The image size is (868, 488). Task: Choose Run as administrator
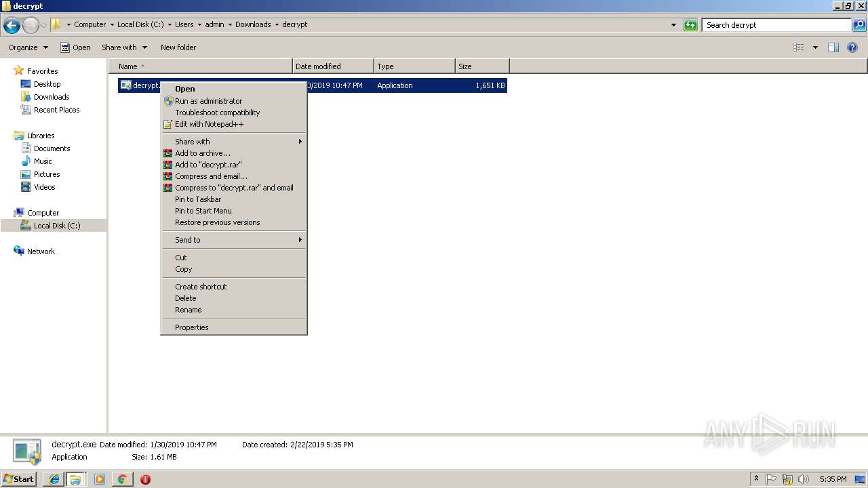[x=233, y=101]
